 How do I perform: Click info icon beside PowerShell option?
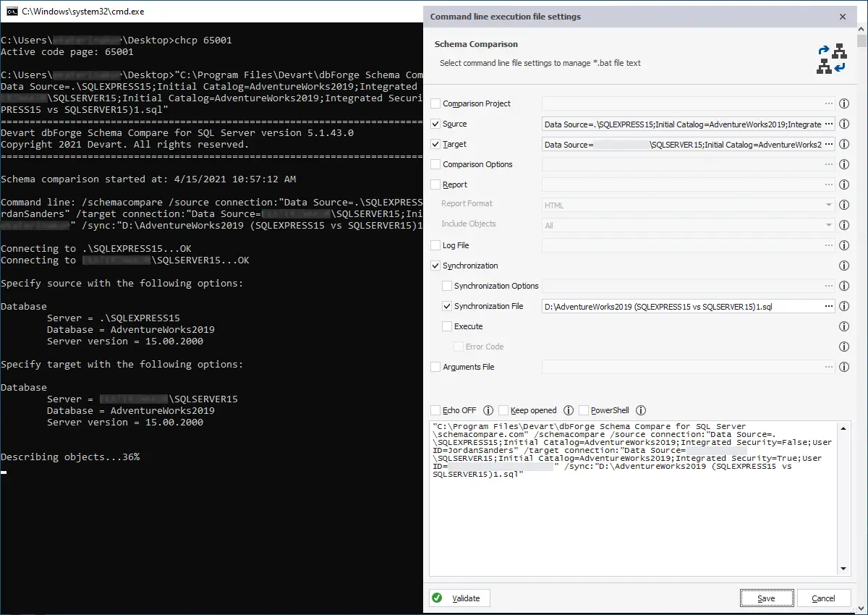pyautogui.click(x=641, y=410)
